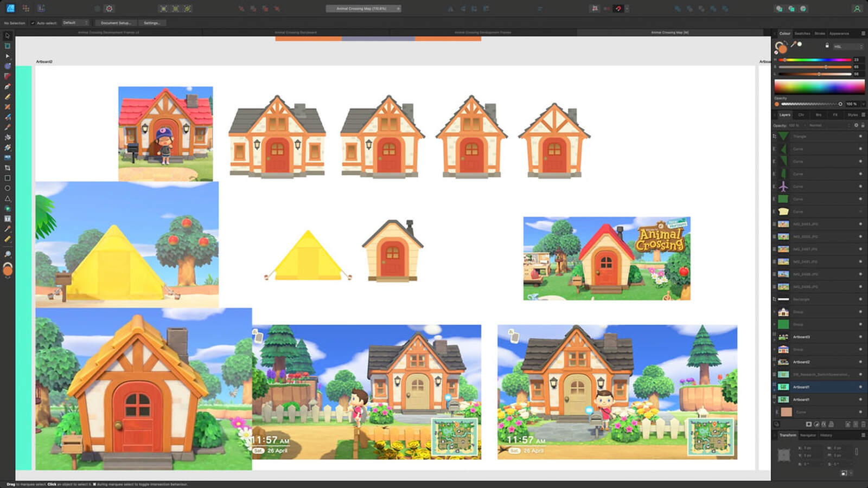Switch to the Designer persona
868x488 pixels.
point(11,8)
